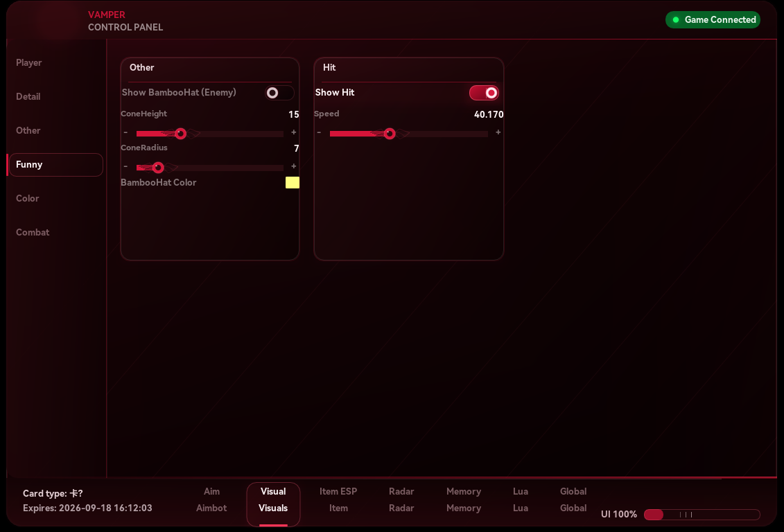784x532 pixels.
Task: Open the Global tab
Action: click(x=573, y=500)
